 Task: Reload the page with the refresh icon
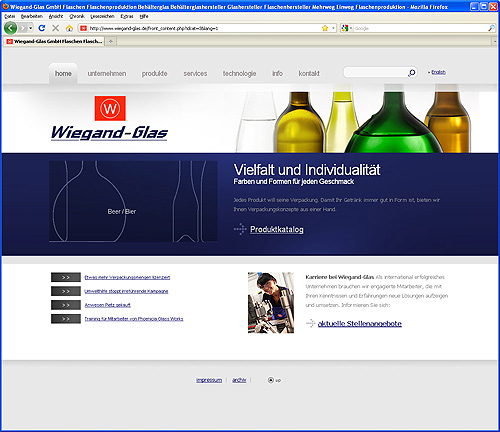pyautogui.click(x=42, y=28)
